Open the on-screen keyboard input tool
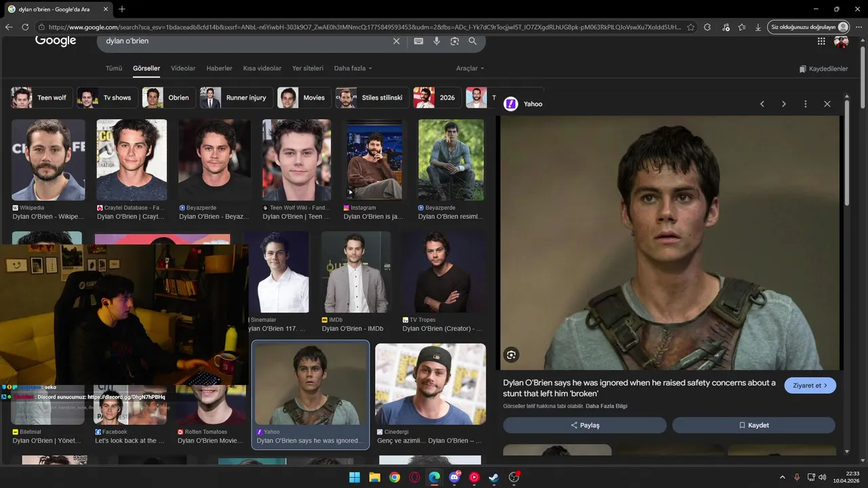Screen dimensions: 868x488 click(418, 41)
